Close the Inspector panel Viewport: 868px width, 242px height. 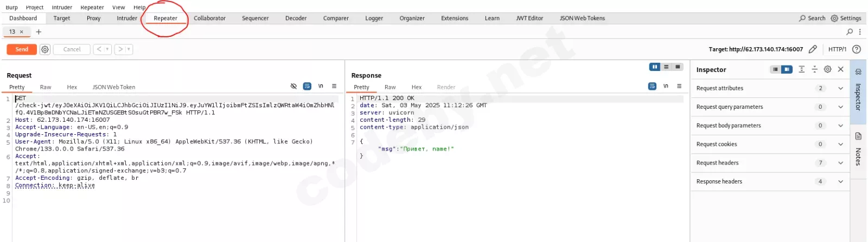840,69
